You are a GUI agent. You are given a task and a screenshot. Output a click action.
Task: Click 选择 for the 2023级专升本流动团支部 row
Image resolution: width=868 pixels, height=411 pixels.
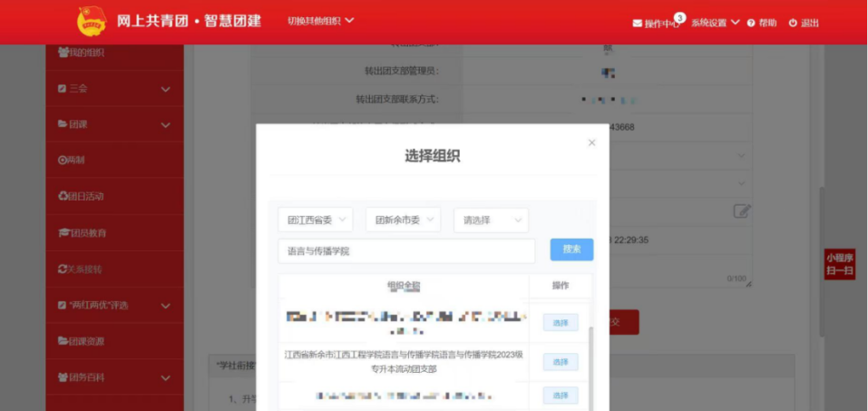561,362
